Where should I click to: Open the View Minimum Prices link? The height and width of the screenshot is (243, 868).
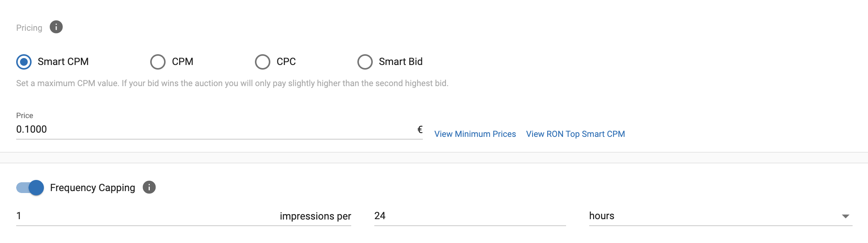point(475,134)
